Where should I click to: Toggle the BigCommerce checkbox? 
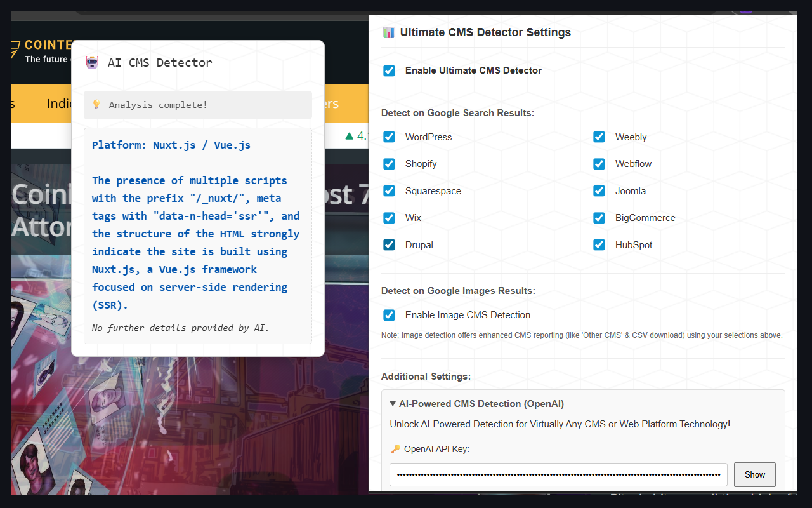(599, 218)
